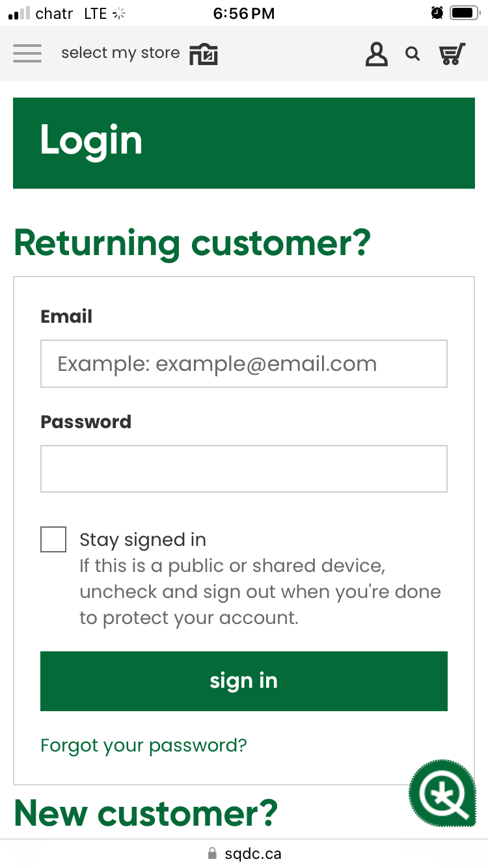The height and width of the screenshot is (868, 488).
Task: Tap the 6:56 PM clock
Action: [244, 13]
